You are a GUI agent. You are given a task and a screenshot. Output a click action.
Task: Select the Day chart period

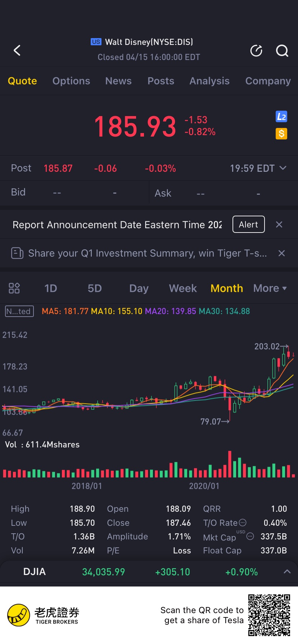[x=139, y=288]
